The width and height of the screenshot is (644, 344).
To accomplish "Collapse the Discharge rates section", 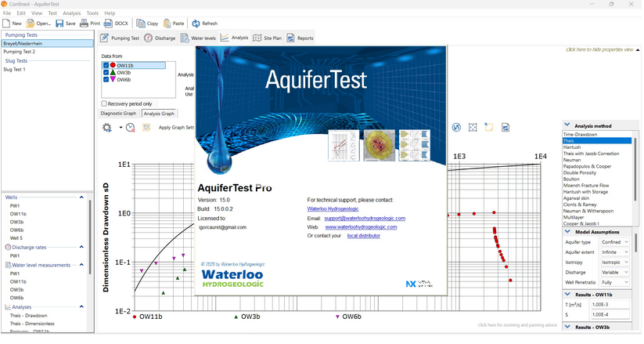I will click(x=81, y=247).
